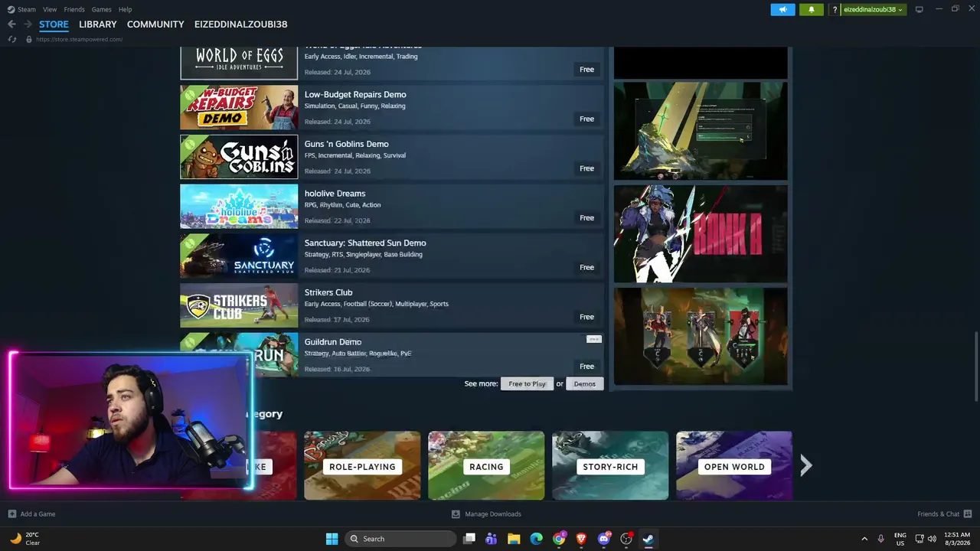Click Add a Game label
This screenshot has width=980, height=551.
tap(38, 514)
